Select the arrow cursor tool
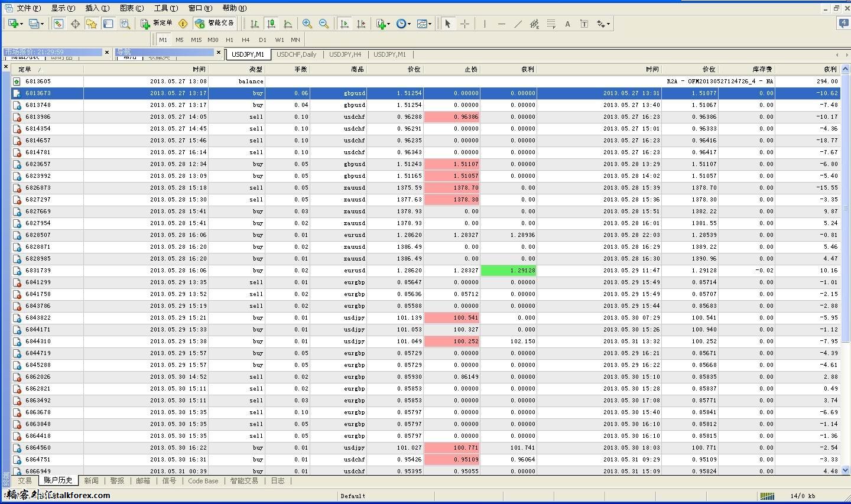The width and height of the screenshot is (851, 504). click(x=448, y=24)
